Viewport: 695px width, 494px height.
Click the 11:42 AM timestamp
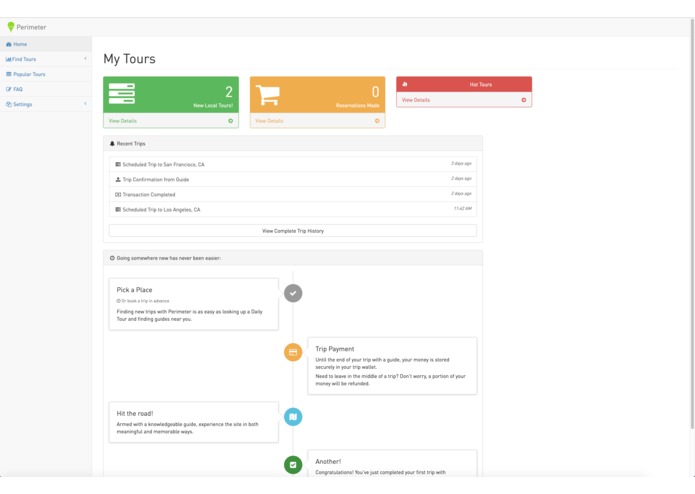coord(463,209)
